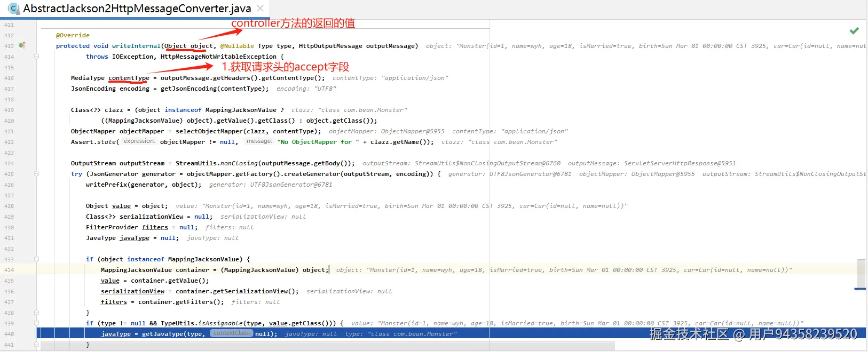Viewport: 868px width, 352px height.
Task: Click the overrides-method gutter icon at line 413
Action: (22, 45)
